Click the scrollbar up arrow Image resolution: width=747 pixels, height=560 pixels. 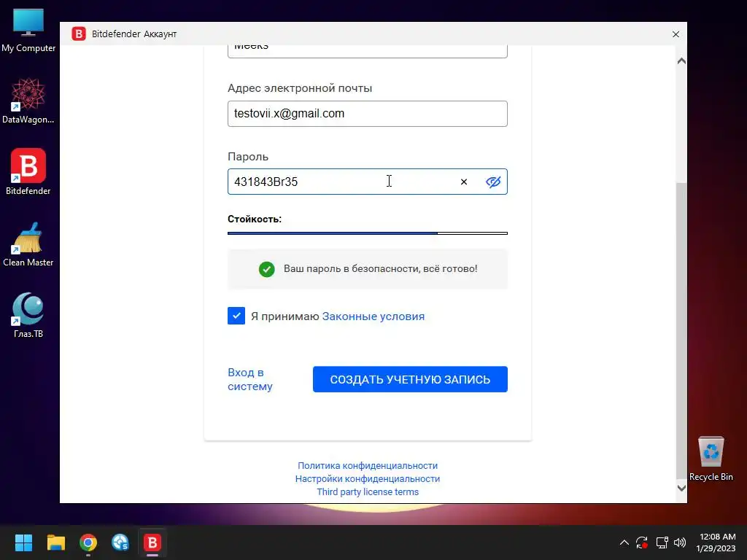tap(681, 61)
